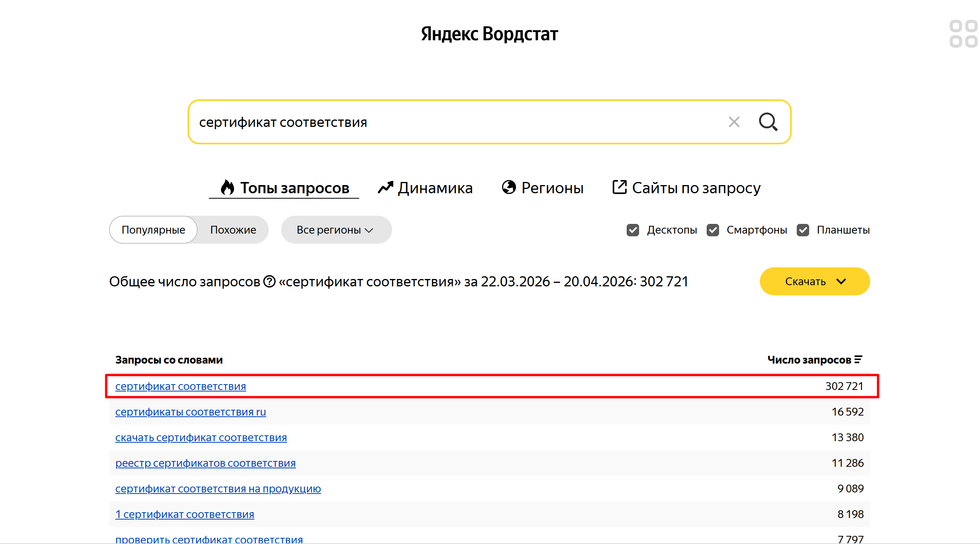Open the сертификат соответствия query link

181,386
